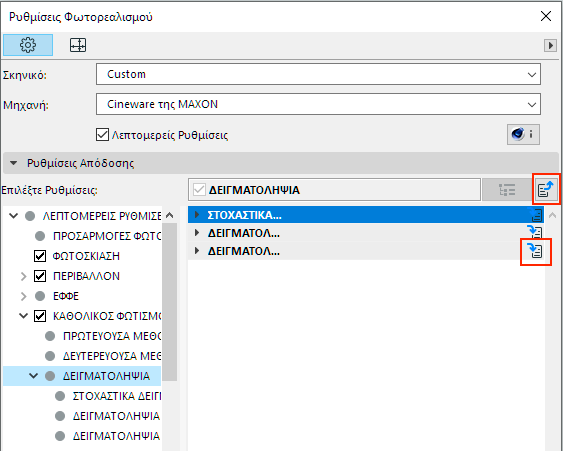Open the Μηχανή Cineware dropdown
Screen dimensions: 563x451
coord(318,104)
